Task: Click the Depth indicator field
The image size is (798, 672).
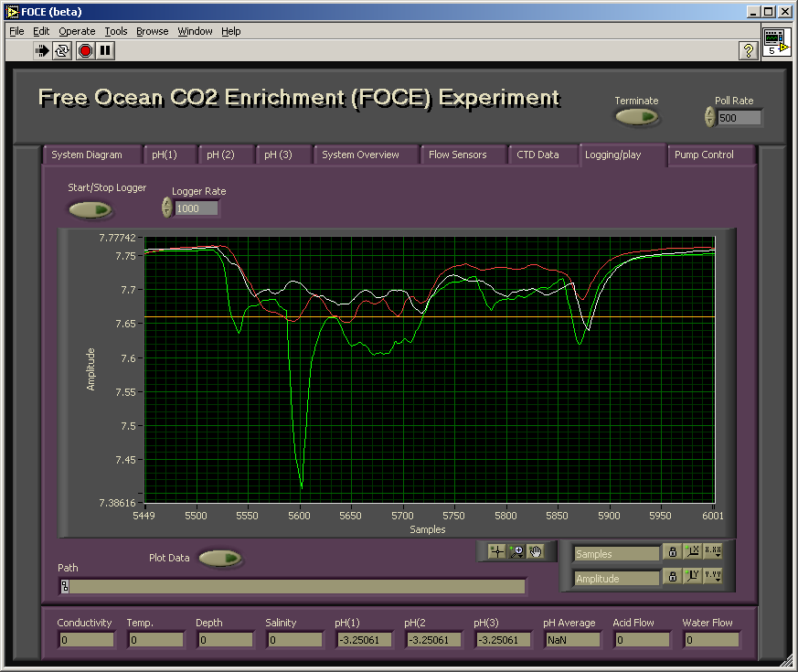Action: 226,640
